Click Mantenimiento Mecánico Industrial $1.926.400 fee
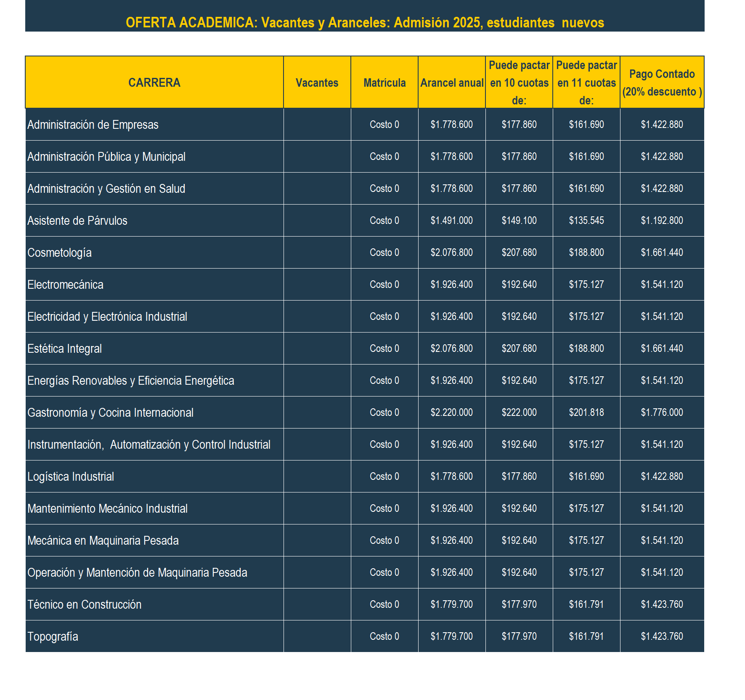745x700 pixels. [x=452, y=508]
